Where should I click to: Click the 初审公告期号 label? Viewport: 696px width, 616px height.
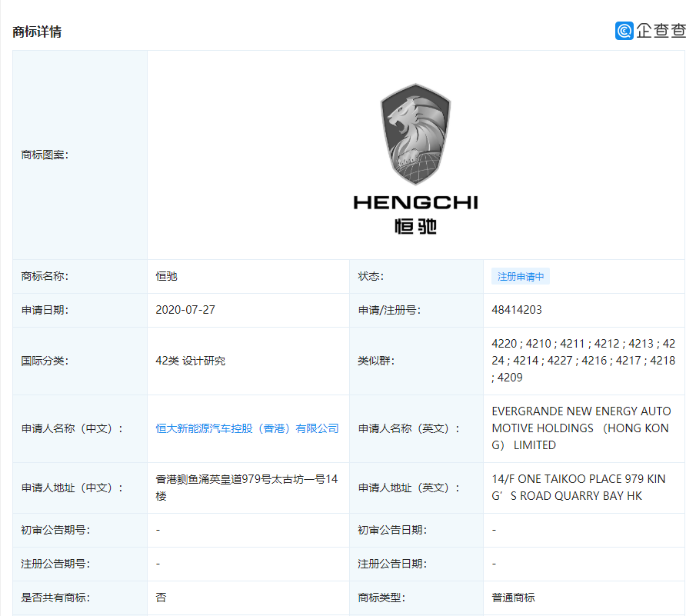55,530
